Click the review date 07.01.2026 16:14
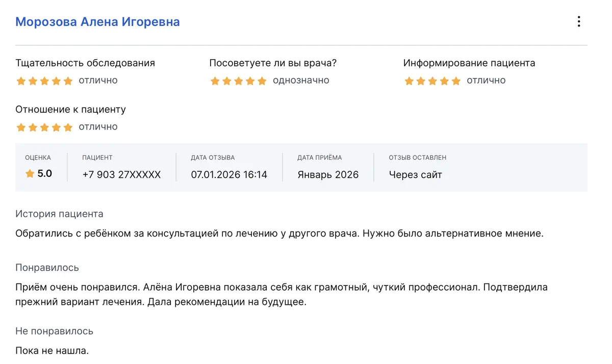The height and width of the screenshot is (364, 612). tap(229, 174)
